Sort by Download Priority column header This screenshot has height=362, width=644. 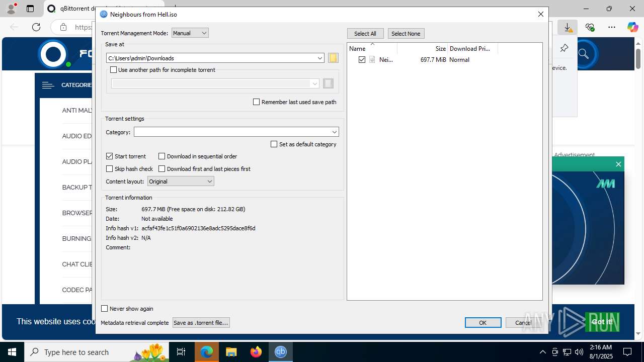tap(472, 49)
